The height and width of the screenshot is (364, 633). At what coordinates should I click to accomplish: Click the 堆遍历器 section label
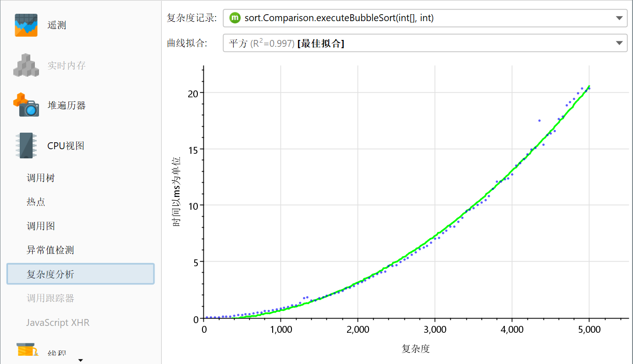click(67, 105)
